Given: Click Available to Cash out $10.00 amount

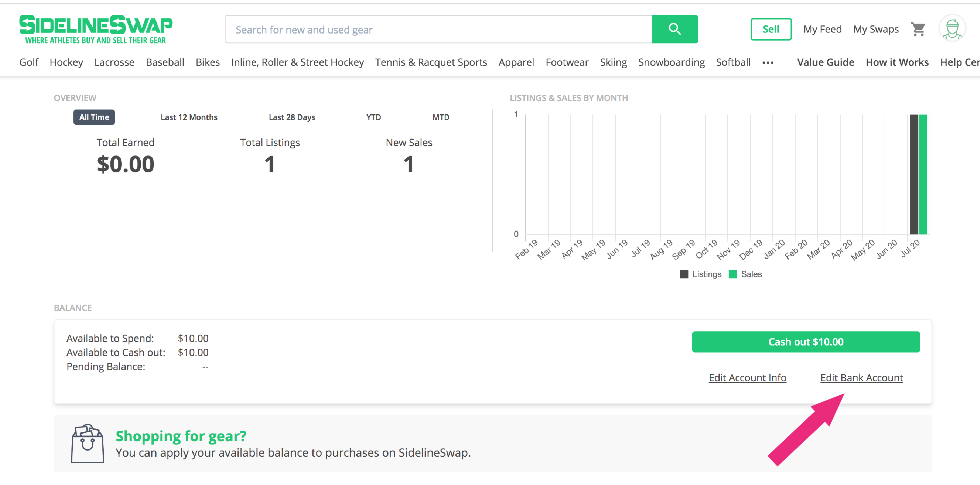Looking at the screenshot, I should point(193,352).
